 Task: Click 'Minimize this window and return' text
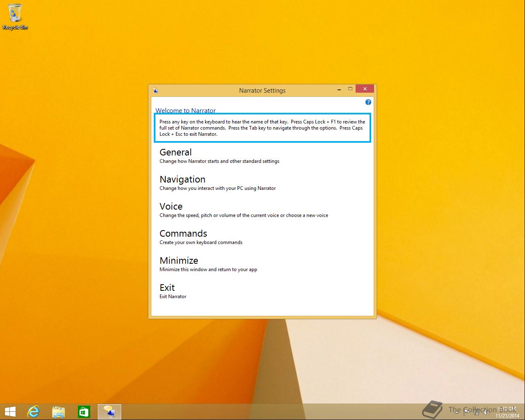[x=208, y=269]
